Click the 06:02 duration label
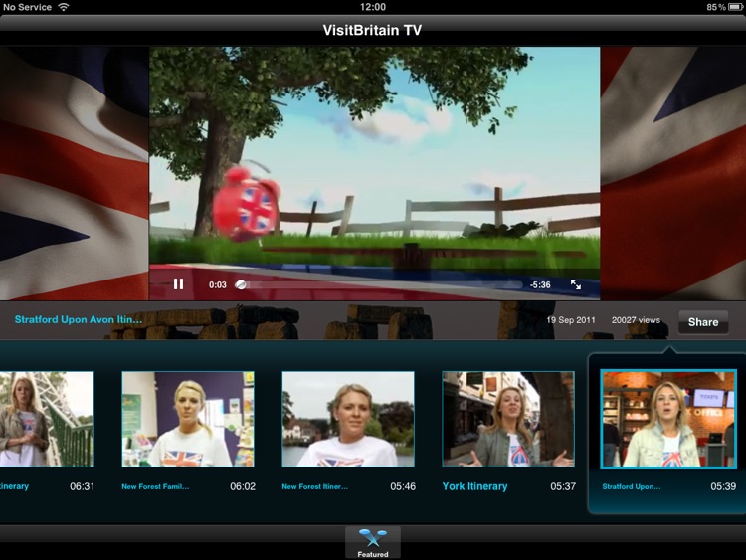 (243, 486)
